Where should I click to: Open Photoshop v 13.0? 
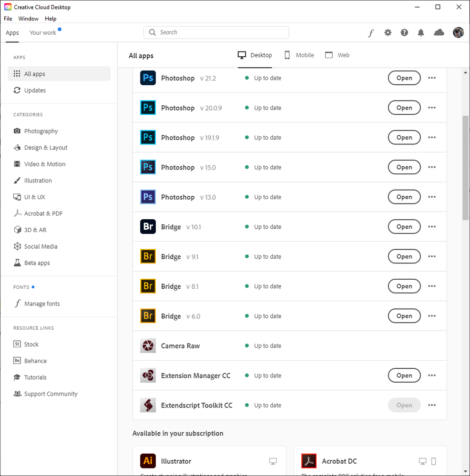coord(404,197)
